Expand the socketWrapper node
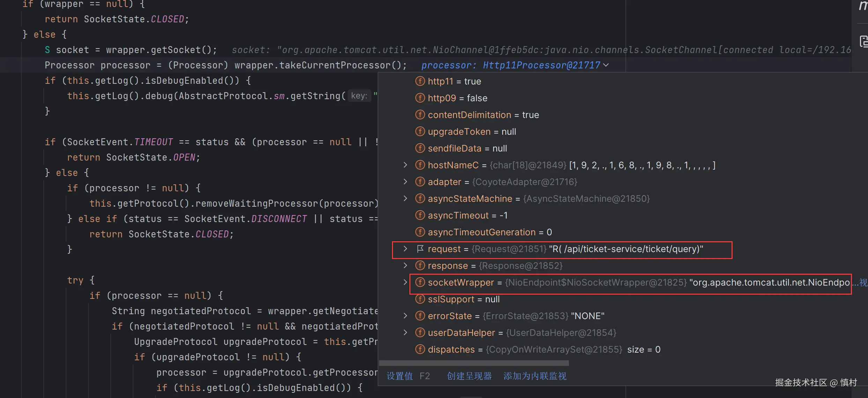The image size is (868, 398). [x=405, y=282]
